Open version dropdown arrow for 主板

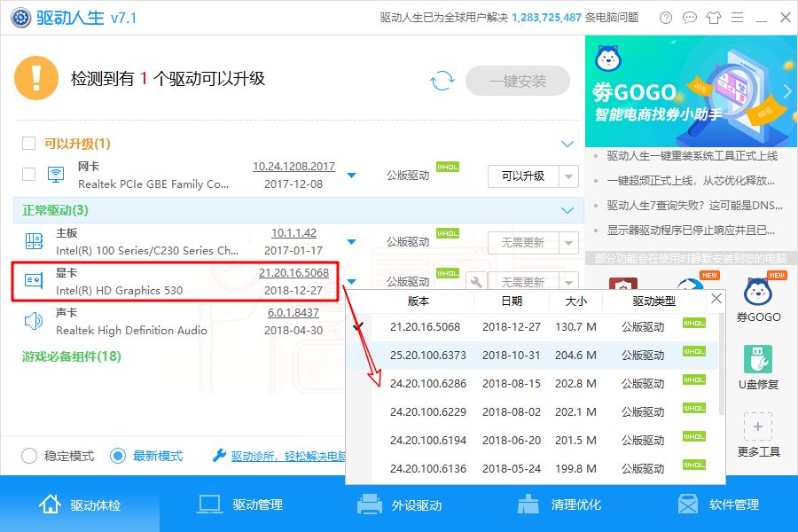[x=351, y=242]
